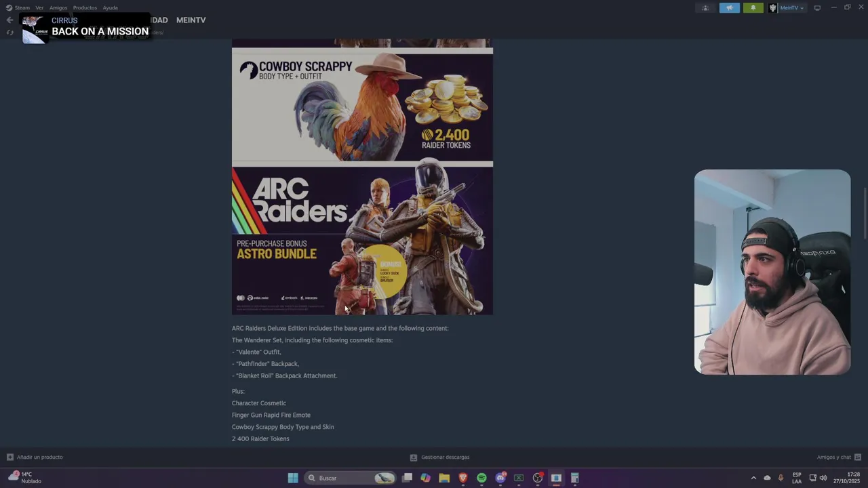Viewport: 868px width, 488px height.
Task: Select the "Character Cosmetic" line
Action: (259, 403)
